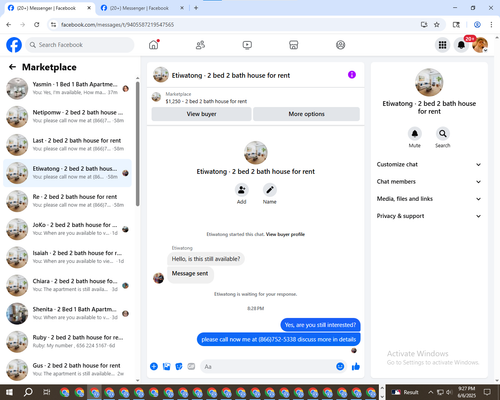The width and height of the screenshot is (500, 400).
Task: Open the Re 2 bed 2 bath conversation
Action: tap(67, 201)
